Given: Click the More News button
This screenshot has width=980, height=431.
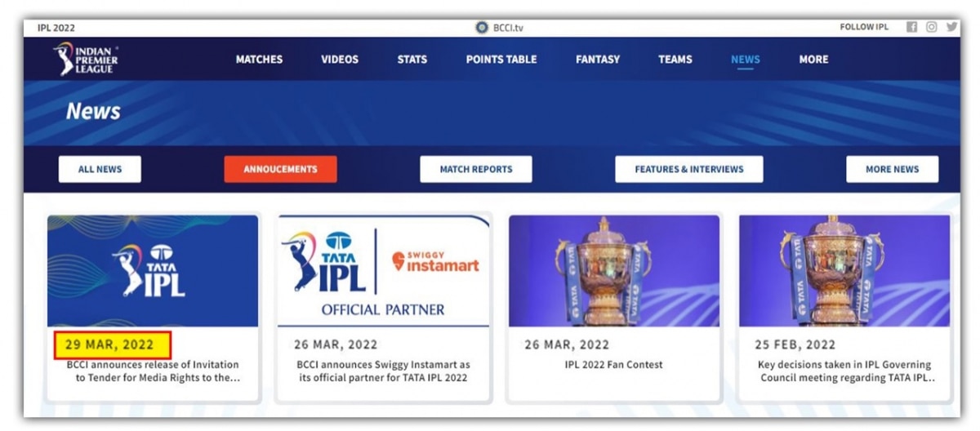Looking at the screenshot, I should tap(892, 169).
